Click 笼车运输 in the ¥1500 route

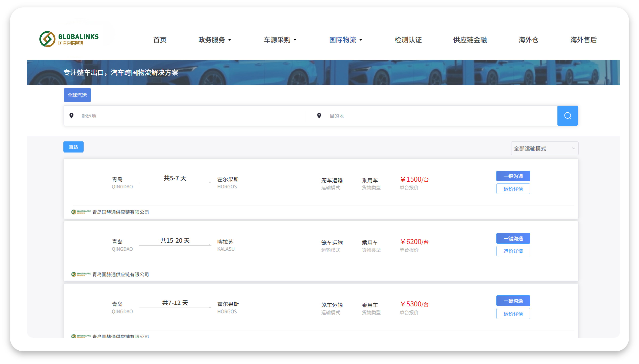pyautogui.click(x=332, y=180)
